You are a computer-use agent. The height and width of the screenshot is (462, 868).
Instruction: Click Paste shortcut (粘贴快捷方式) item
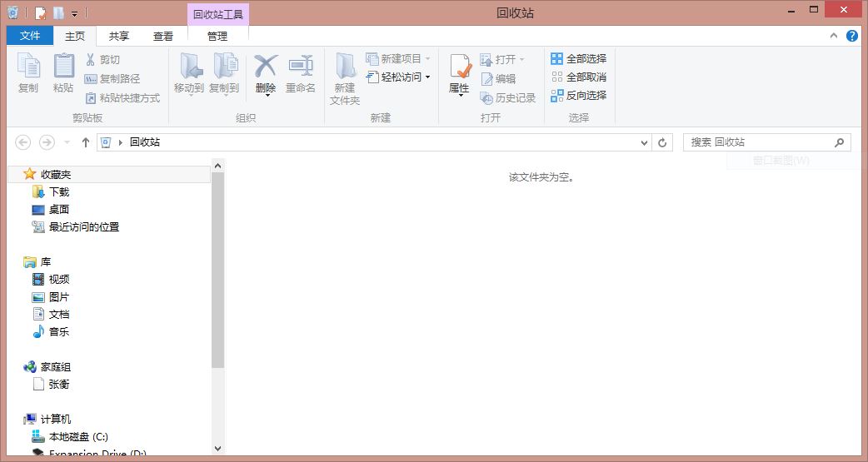pyautogui.click(x=122, y=98)
